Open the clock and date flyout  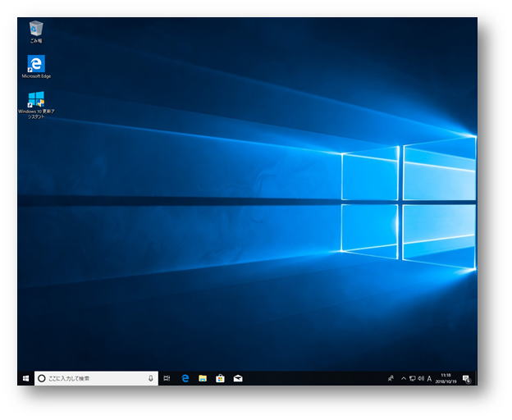(x=446, y=378)
